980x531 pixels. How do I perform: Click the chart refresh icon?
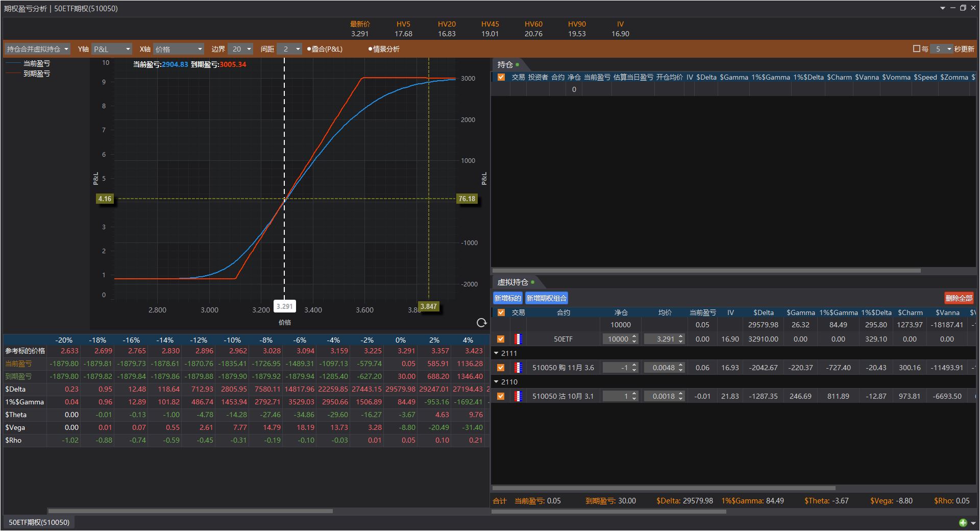481,323
